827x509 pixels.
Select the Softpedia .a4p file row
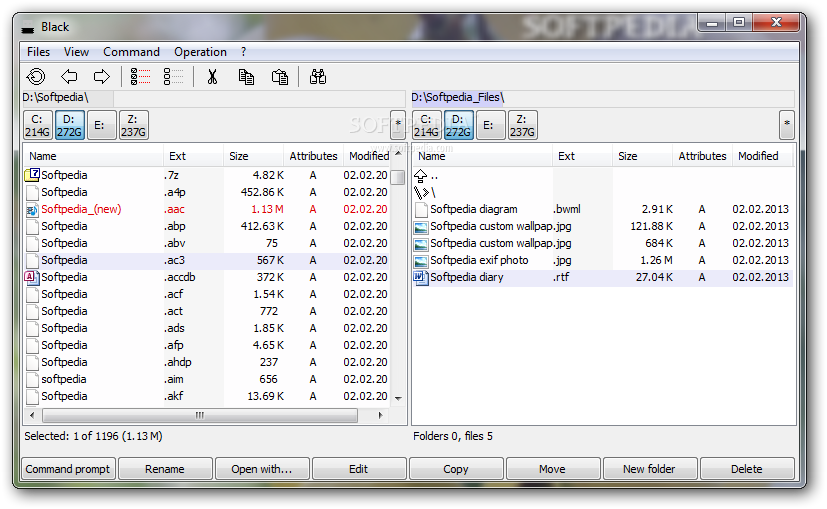click(207, 192)
